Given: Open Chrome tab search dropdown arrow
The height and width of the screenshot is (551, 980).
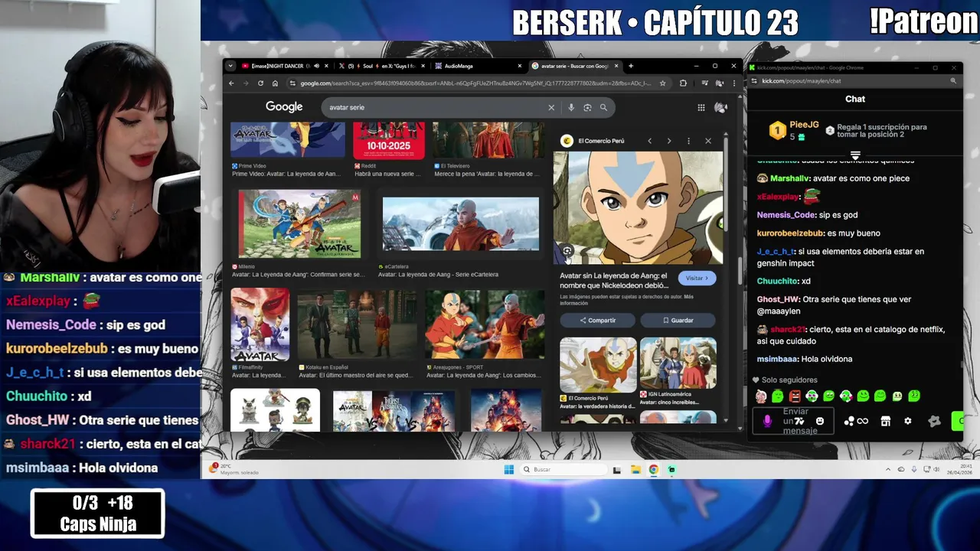Looking at the screenshot, I should point(230,66).
